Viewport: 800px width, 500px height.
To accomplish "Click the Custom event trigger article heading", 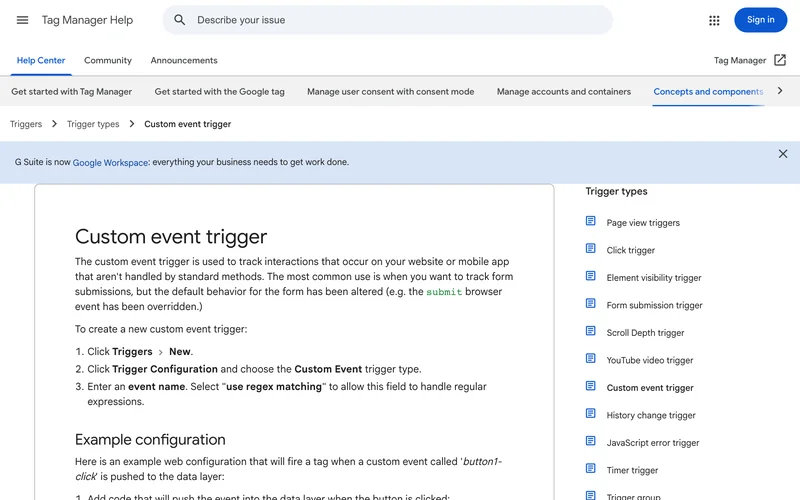I will coord(171,237).
